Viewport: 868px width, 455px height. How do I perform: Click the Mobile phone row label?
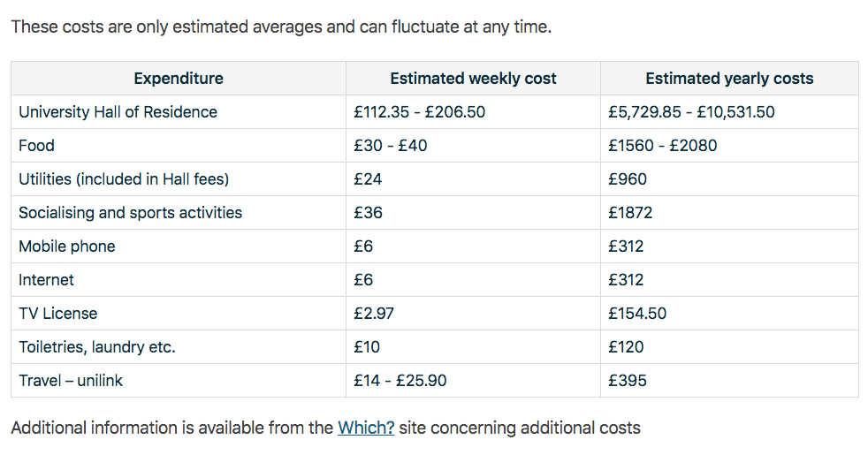pos(67,246)
